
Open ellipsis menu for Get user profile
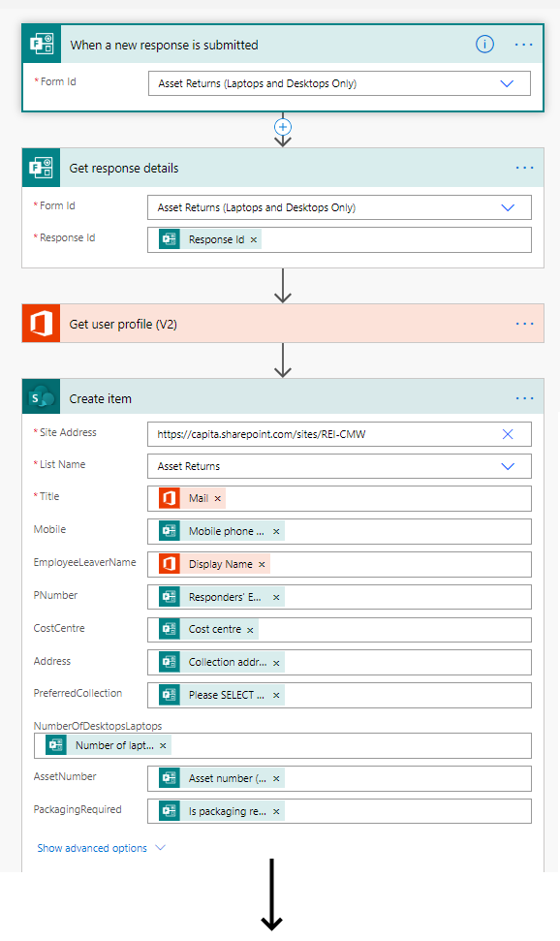(524, 324)
